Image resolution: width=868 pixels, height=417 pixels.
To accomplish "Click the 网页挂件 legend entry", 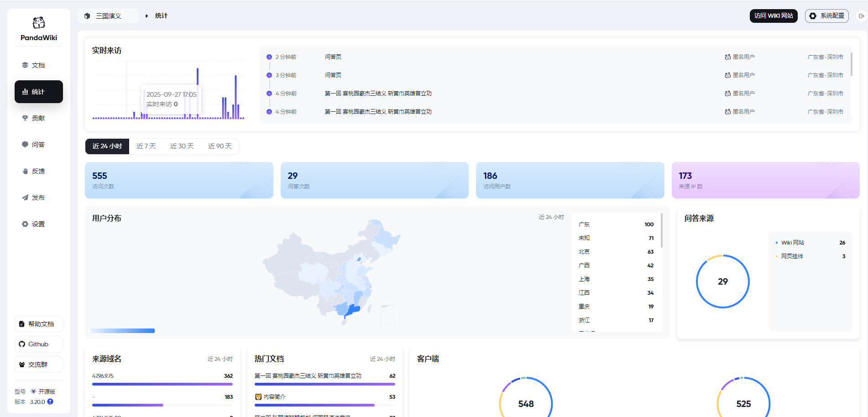I will click(x=810, y=256).
